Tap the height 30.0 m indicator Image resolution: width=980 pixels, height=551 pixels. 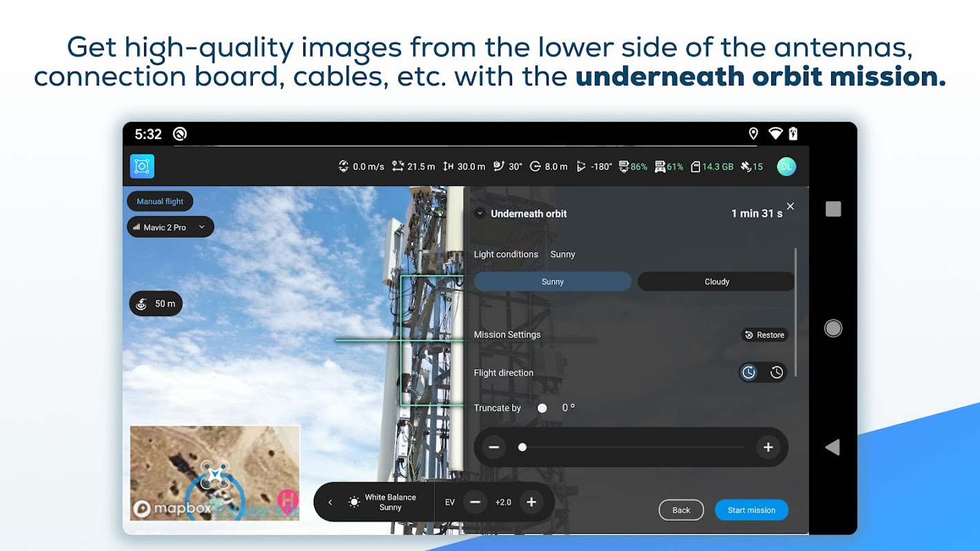click(x=464, y=167)
